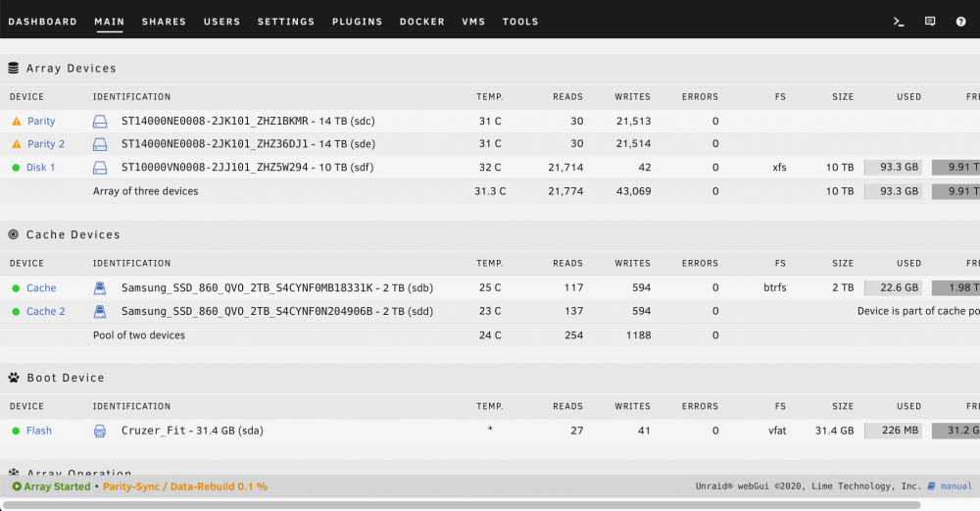Select the Main tab
The image size is (980, 511).
tap(110, 22)
